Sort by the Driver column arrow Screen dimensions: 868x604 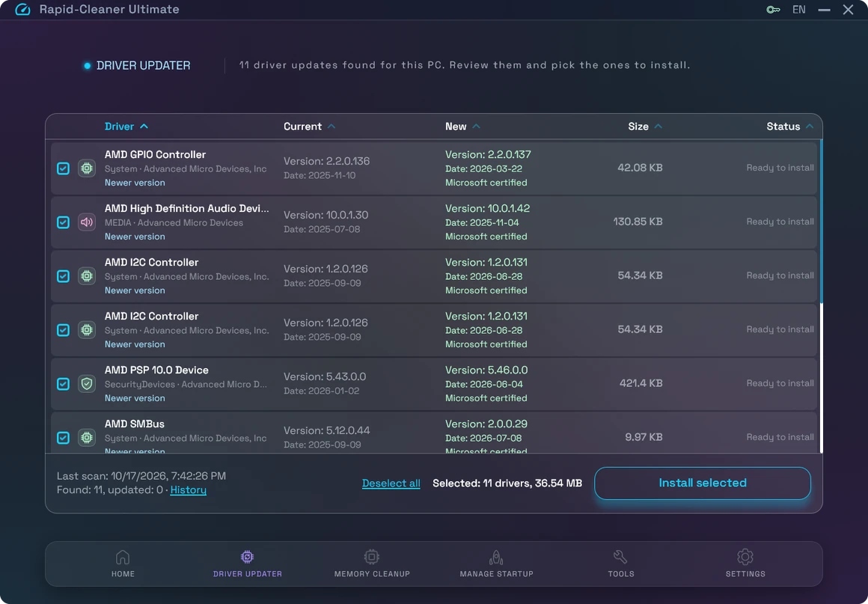click(144, 126)
